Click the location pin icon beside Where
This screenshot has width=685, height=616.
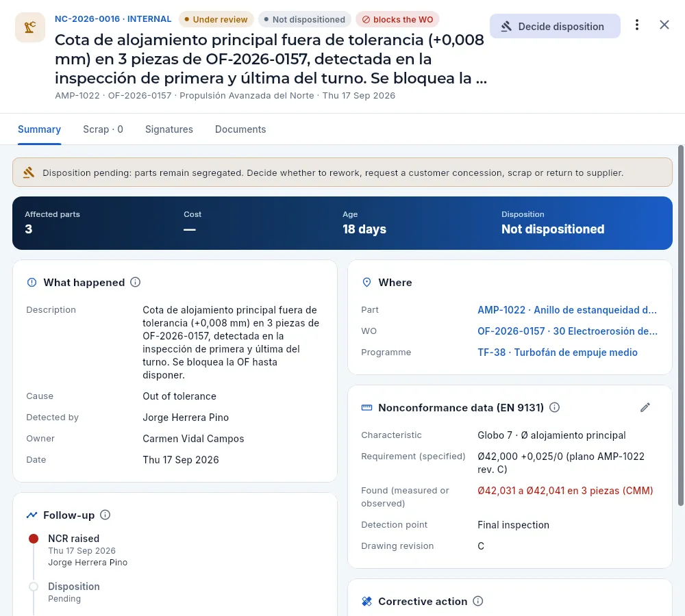pyautogui.click(x=367, y=283)
